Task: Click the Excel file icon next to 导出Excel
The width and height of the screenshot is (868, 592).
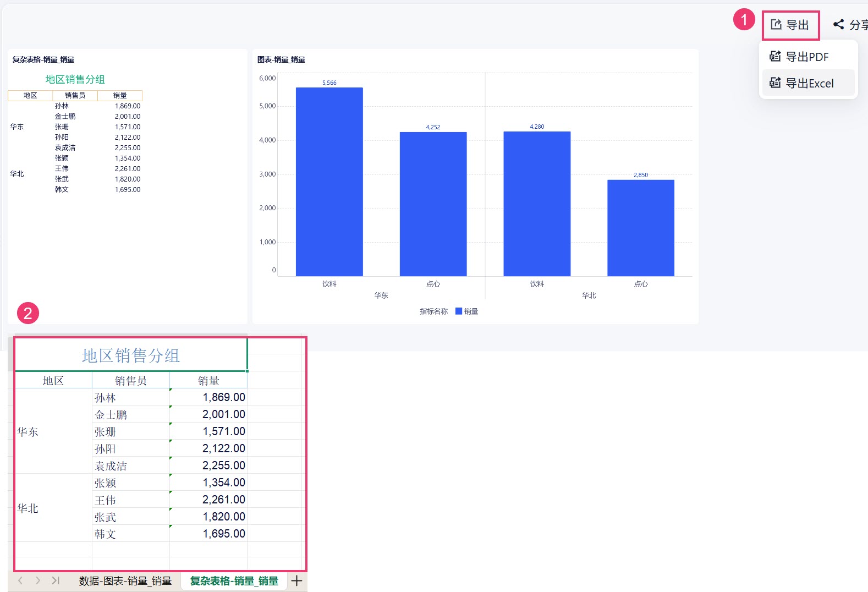Action: pos(775,83)
